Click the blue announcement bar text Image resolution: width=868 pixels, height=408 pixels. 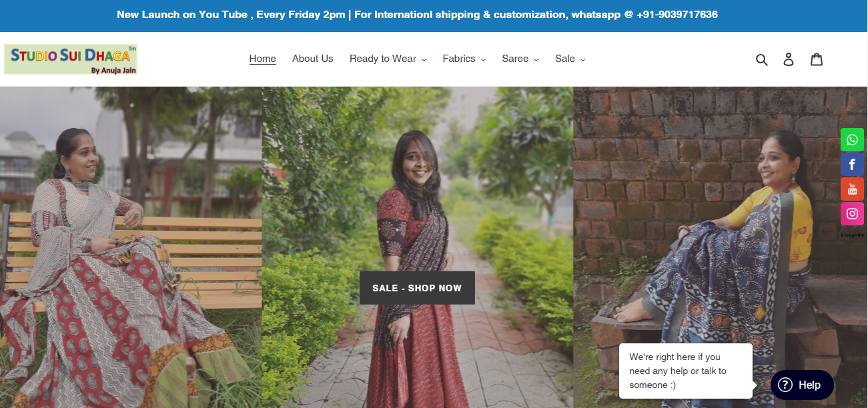tap(417, 15)
